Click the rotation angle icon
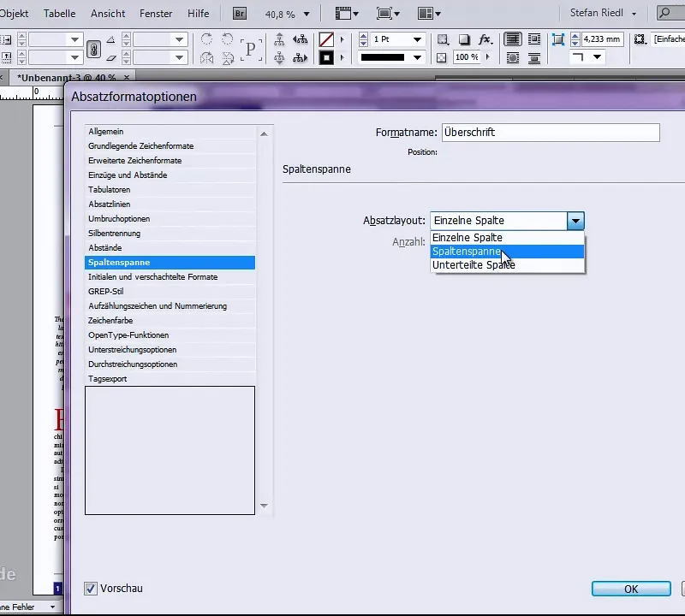This screenshot has height=616, width=685. (x=111, y=39)
